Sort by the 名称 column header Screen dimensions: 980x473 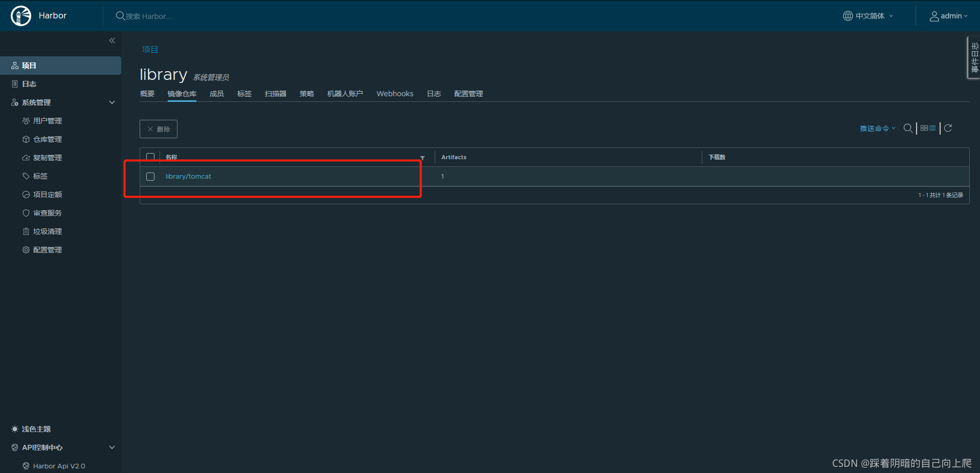click(171, 157)
